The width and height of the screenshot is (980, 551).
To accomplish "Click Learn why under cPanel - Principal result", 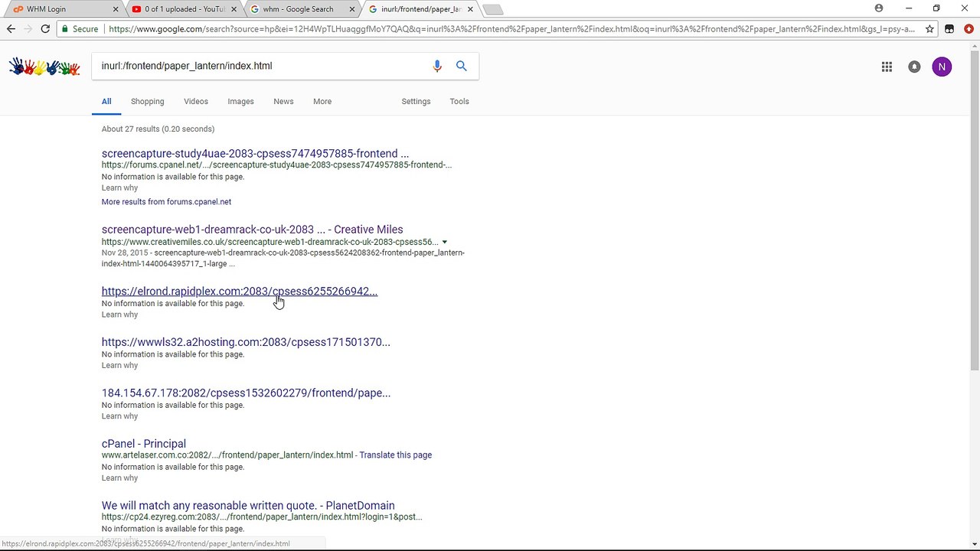I will pyautogui.click(x=119, y=478).
